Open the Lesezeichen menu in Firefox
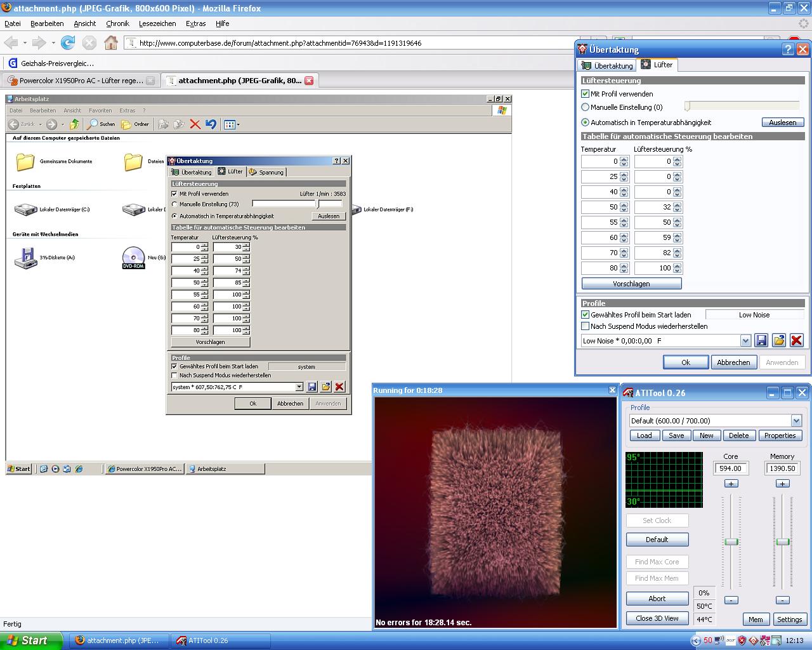 pyautogui.click(x=157, y=23)
